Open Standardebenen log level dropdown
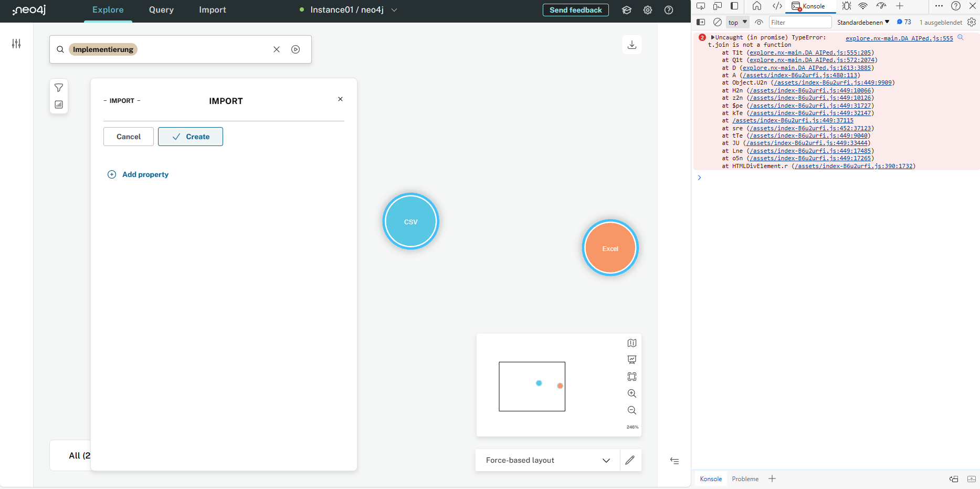980x489 pixels. tap(863, 22)
